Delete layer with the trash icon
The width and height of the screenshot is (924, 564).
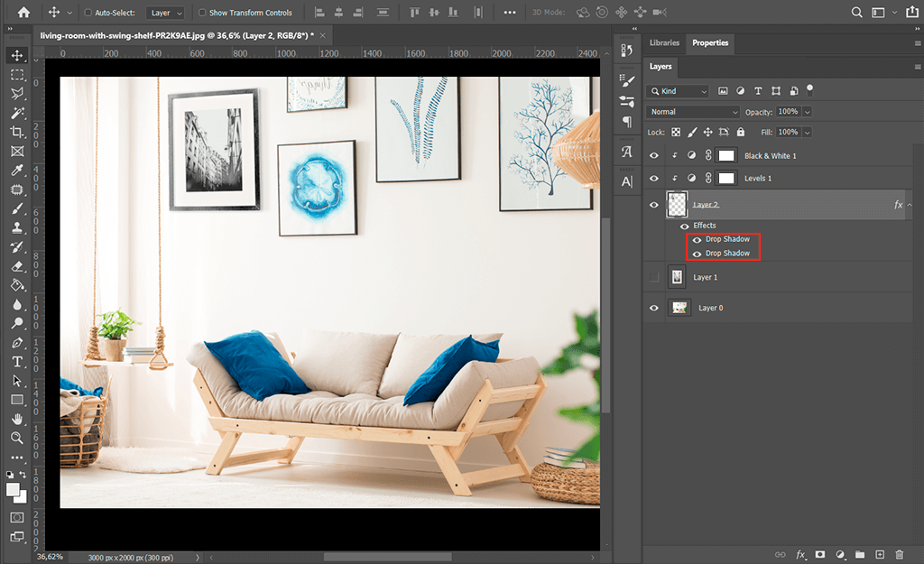click(x=900, y=554)
